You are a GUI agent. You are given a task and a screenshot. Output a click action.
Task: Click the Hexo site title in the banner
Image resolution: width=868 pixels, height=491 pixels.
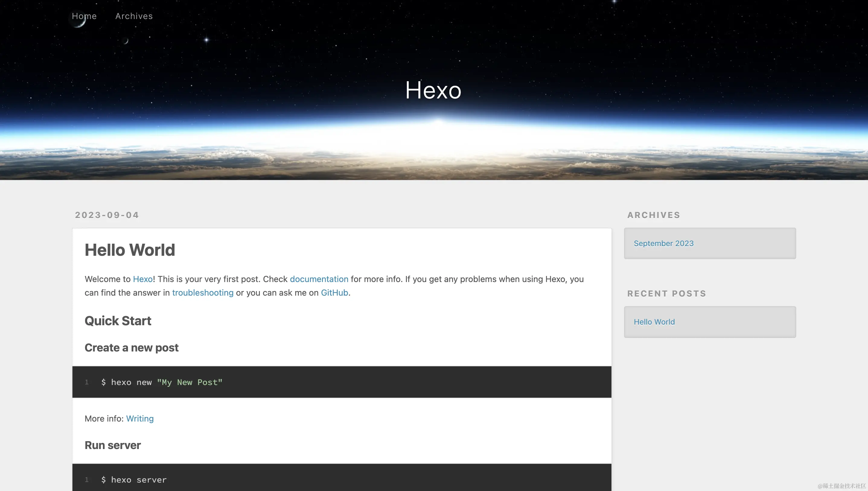tap(433, 90)
